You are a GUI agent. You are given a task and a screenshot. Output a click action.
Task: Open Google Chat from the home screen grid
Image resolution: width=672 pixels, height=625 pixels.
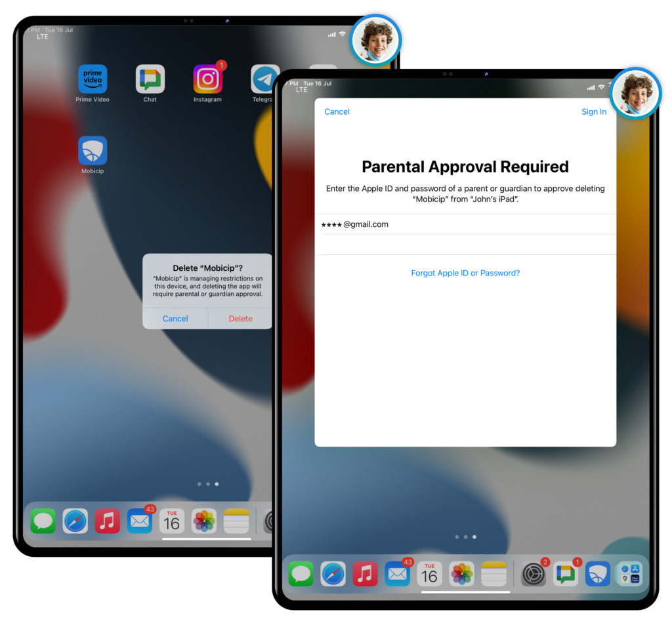coord(150,79)
